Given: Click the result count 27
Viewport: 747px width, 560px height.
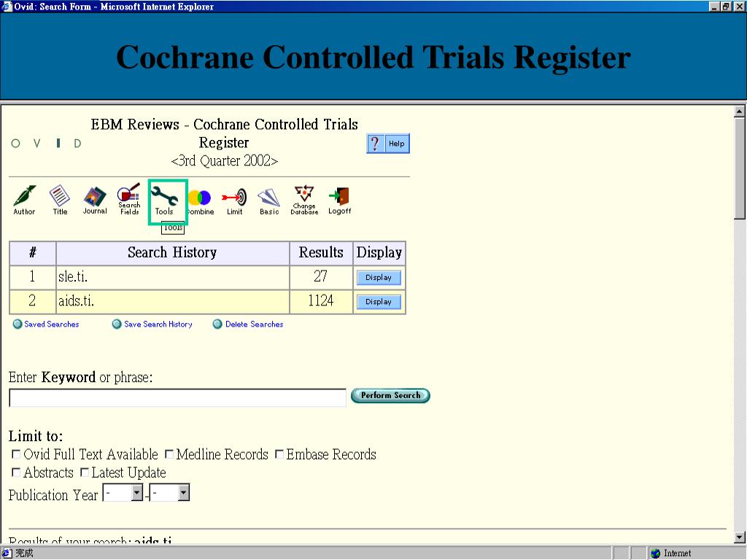Looking at the screenshot, I should point(321,276).
